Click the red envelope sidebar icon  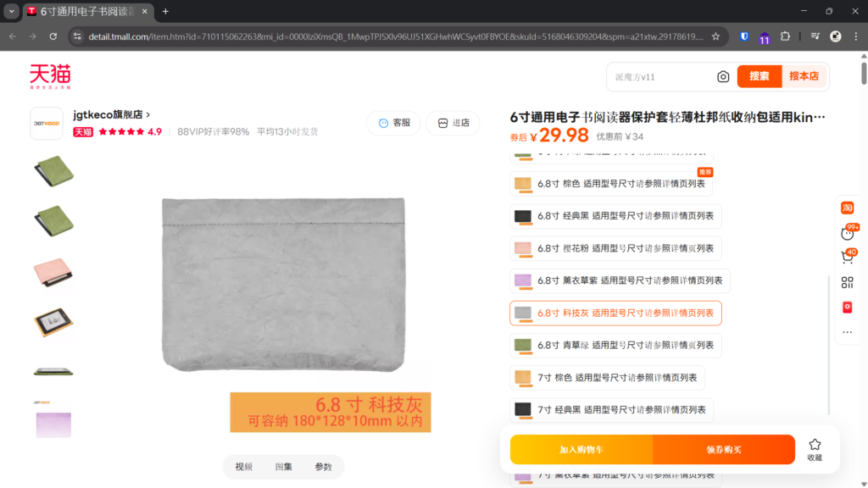pyautogui.click(x=847, y=307)
